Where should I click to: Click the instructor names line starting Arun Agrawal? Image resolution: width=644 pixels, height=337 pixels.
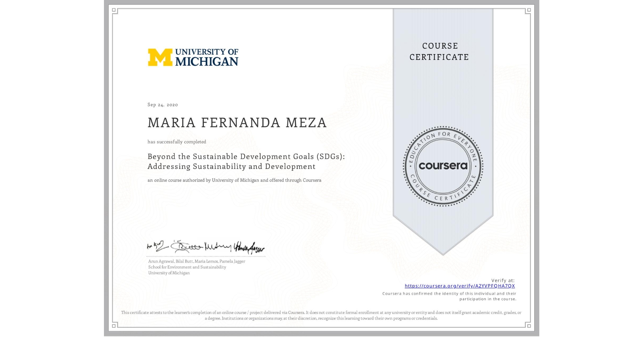(197, 261)
